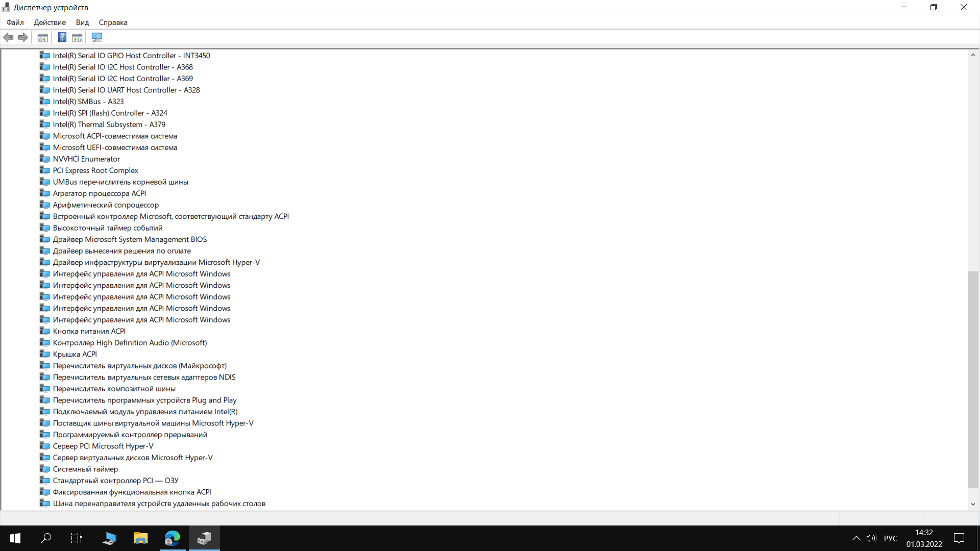Open File Explorer from taskbar
Viewport: 980px width, 551px height.
[x=140, y=538]
